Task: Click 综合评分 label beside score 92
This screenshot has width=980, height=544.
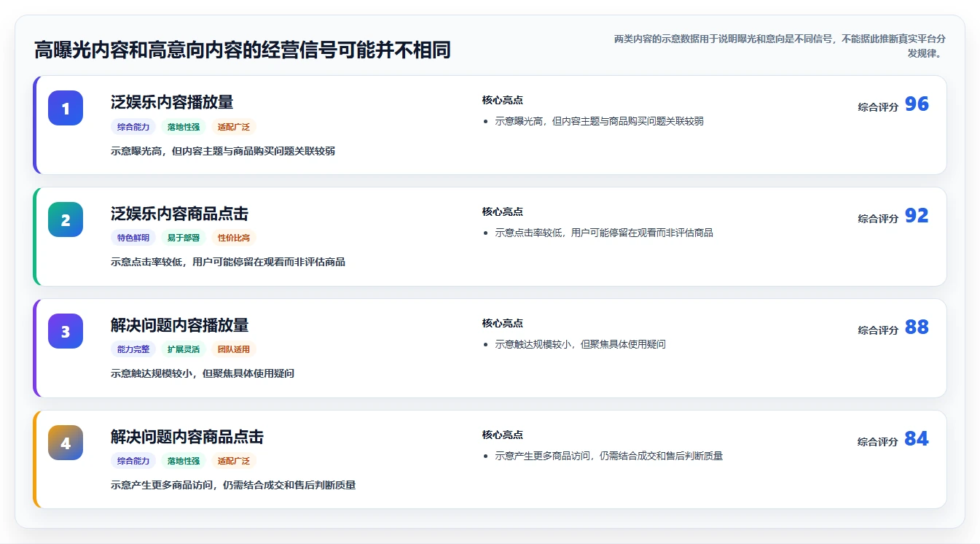Action: (878, 219)
